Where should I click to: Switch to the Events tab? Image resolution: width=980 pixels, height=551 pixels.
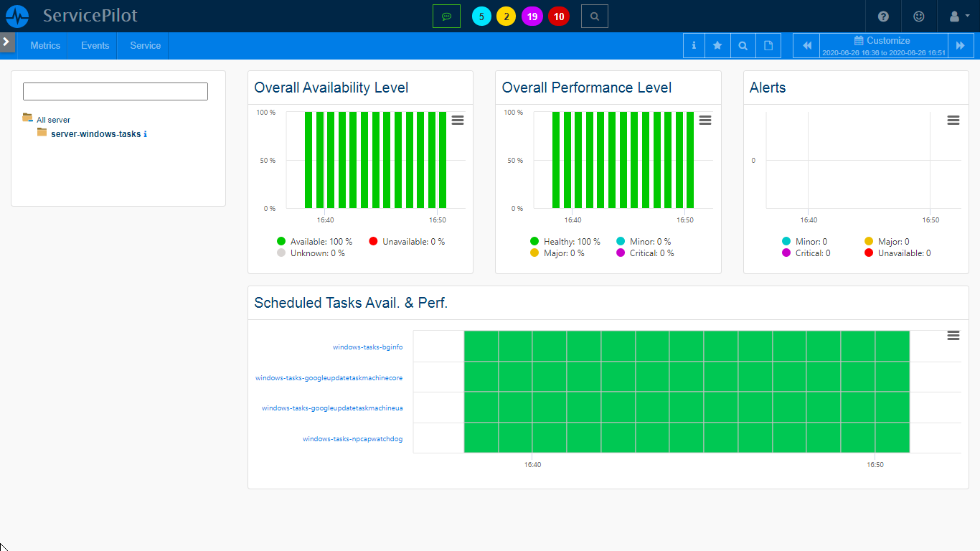click(x=95, y=45)
